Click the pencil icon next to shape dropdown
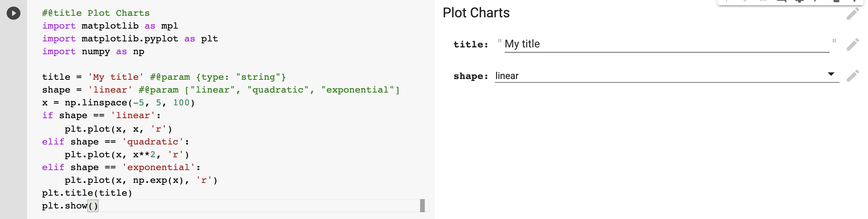The width and height of the screenshot is (868, 219). coord(853,76)
